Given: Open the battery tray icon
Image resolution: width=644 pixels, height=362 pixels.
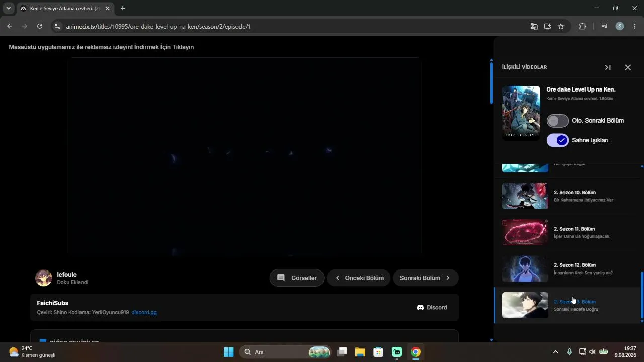Looking at the screenshot, I should point(603,352).
